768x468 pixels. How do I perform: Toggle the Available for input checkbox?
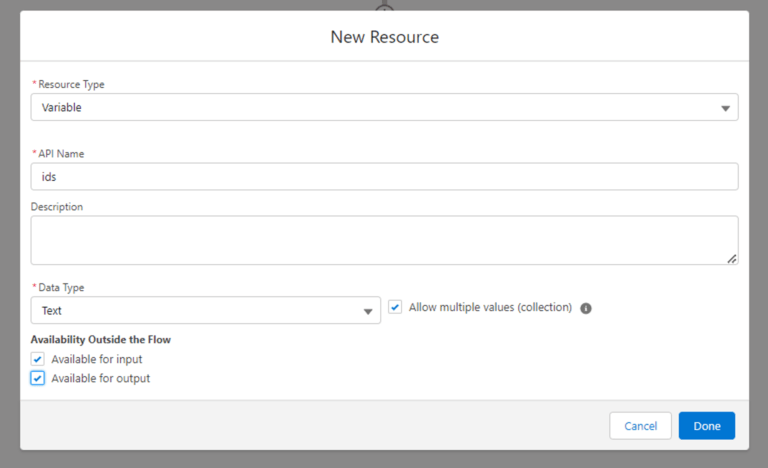[x=38, y=359]
